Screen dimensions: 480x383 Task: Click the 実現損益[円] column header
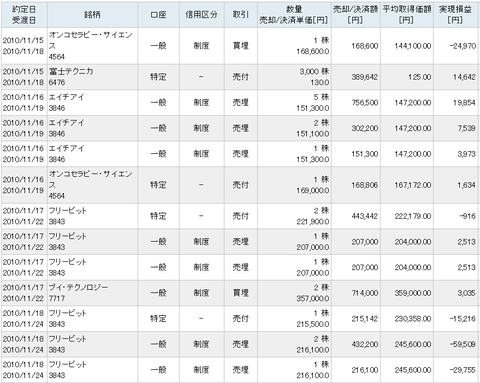[x=455, y=15]
